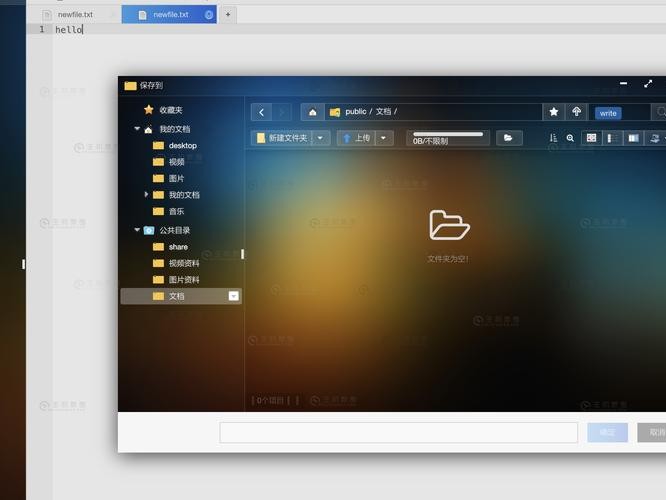
Task: Add current folder to favorites with star
Action: click(553, 112)
